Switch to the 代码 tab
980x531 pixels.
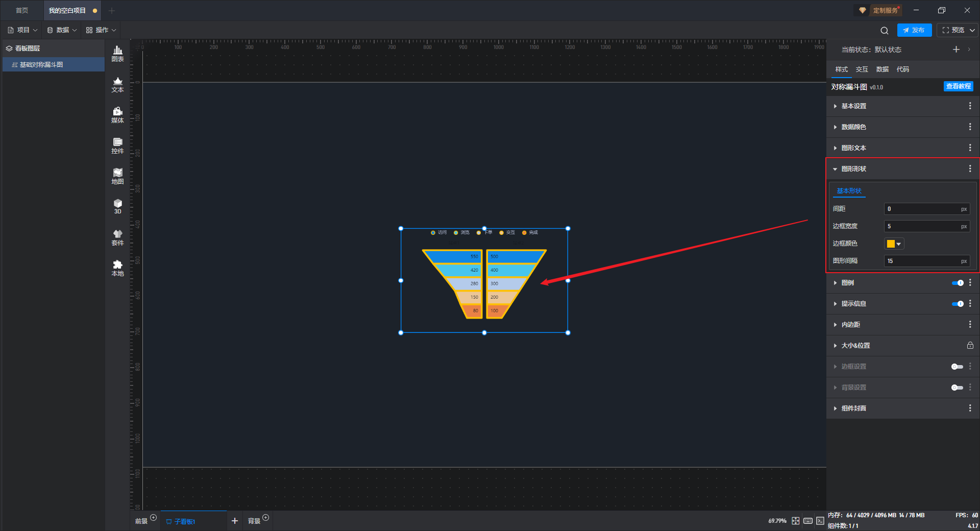903,69
